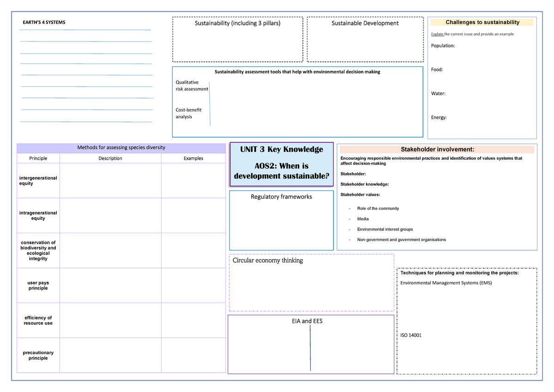Click the 'Circular economy thinking' heading

click(x=268, y=260)
